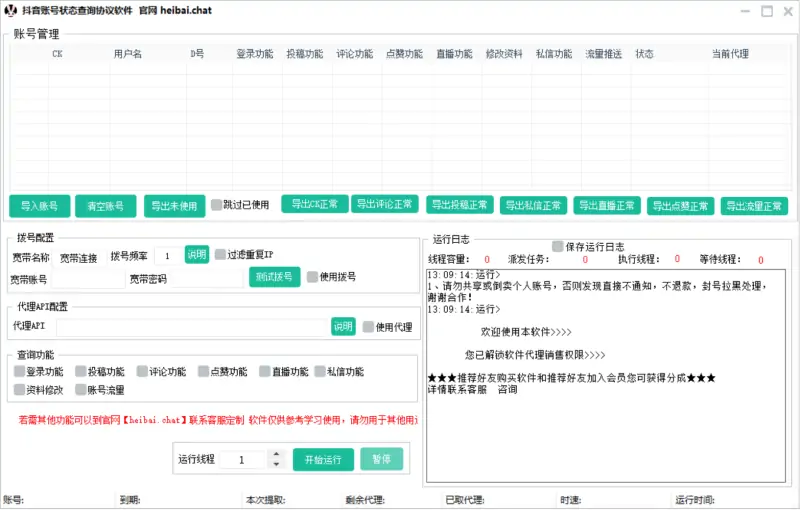Screen dimensions: 800x510
Task: Click the 导出CK正常 button
Action: (x=314, y=204)
